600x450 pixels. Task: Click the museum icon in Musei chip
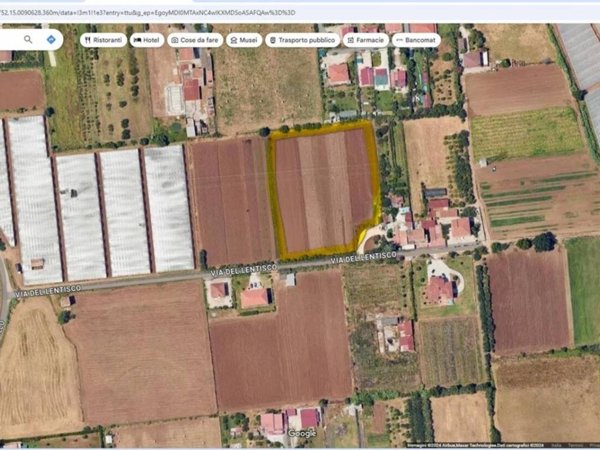pyautogui.click(x=233, y=40)
